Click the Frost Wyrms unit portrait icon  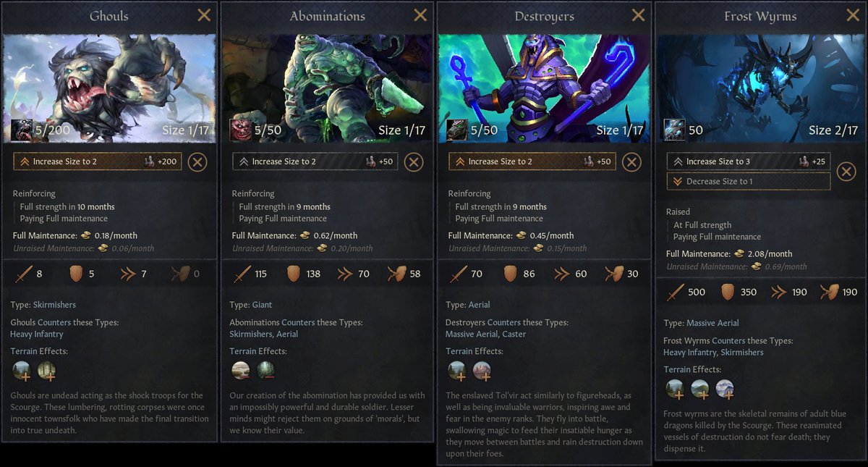tap(675, 130)
